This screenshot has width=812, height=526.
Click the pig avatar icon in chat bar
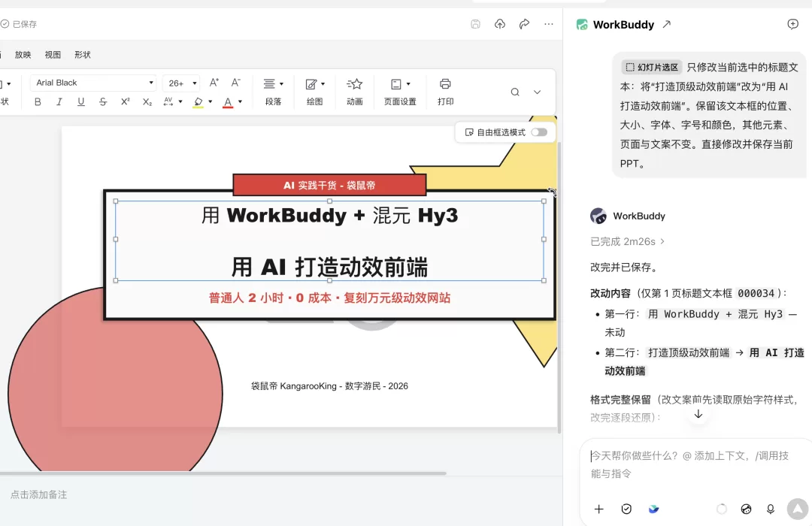coord(746,509)
